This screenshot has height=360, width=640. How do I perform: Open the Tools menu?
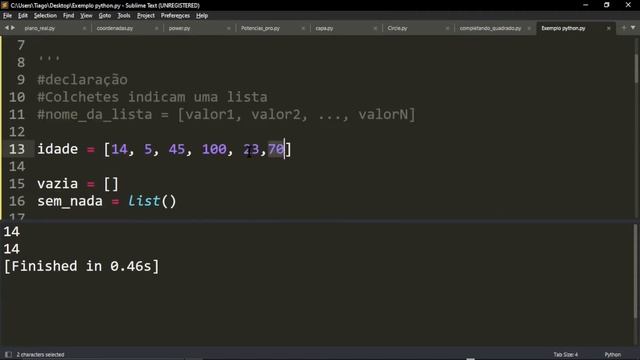(124, 16)
